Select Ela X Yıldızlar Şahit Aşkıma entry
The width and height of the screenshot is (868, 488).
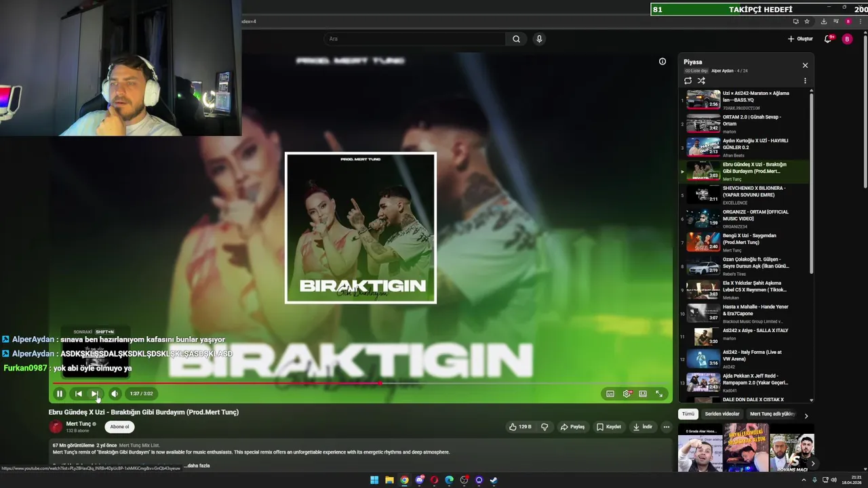pyautogui.click(x=745, y=289)
